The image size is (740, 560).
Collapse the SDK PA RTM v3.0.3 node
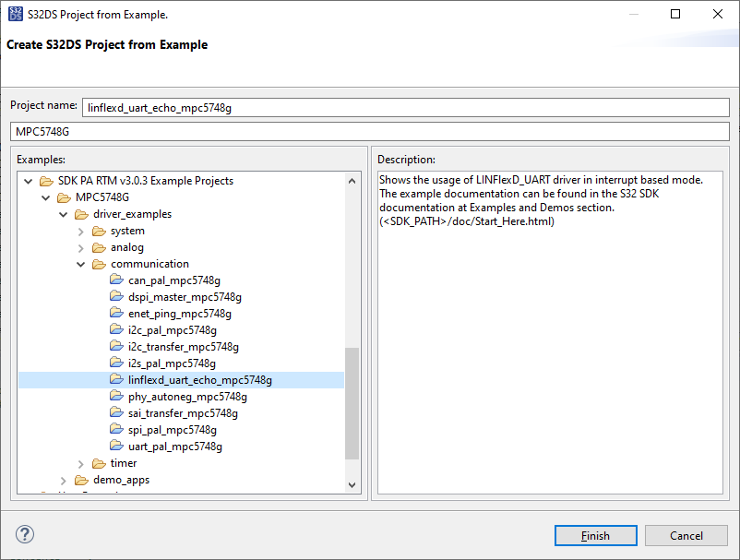point(28,180)
